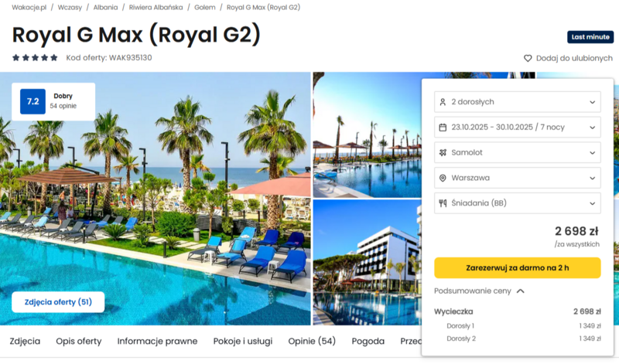This screenshot has height=364, width=619.
Task: Click the heart icon to add to favorites
Action: [x=528, y=59]
